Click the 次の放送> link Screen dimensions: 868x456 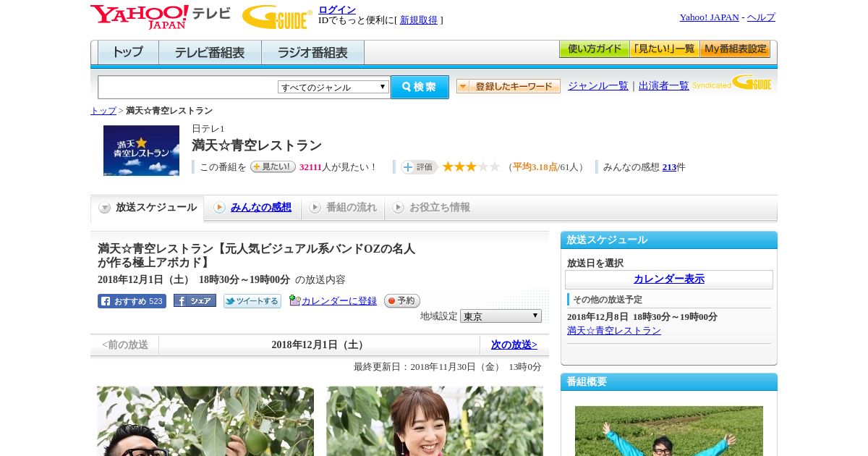514,345
